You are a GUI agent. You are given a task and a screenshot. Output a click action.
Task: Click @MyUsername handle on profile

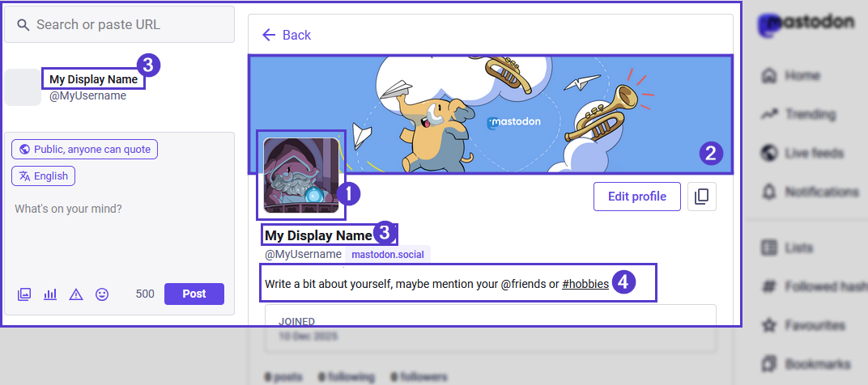(304, 255)
